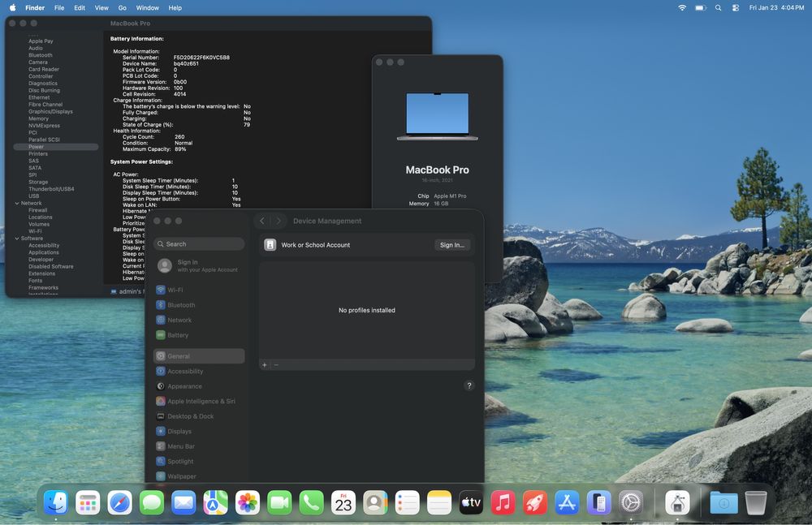This screenshot has height=525, width=812.
Task: Open the Trash in the Dock
Action: [755, 502]
